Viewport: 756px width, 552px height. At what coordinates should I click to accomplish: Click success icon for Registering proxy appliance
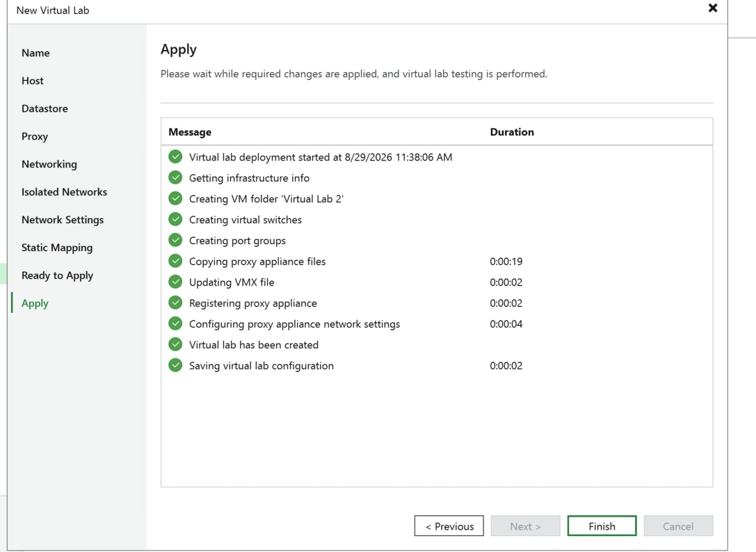(x=175, y=302)
